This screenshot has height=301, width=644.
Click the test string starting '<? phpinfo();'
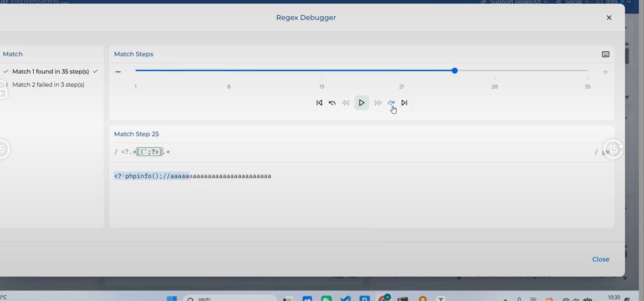(193, 176)
